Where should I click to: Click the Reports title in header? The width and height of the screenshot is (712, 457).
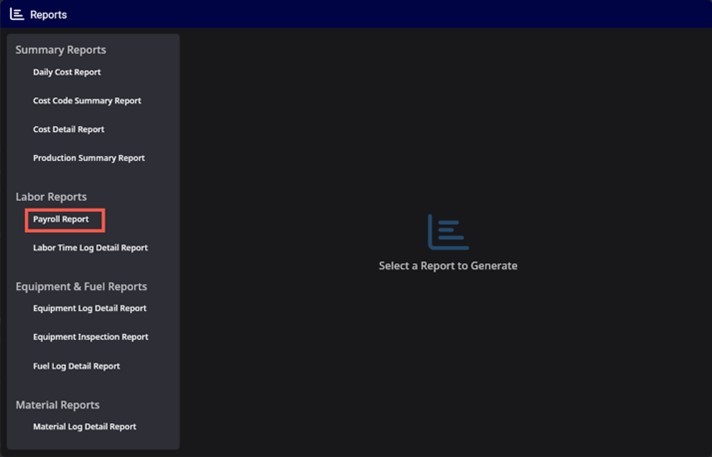pyautogui.click(x=49, y=15)
